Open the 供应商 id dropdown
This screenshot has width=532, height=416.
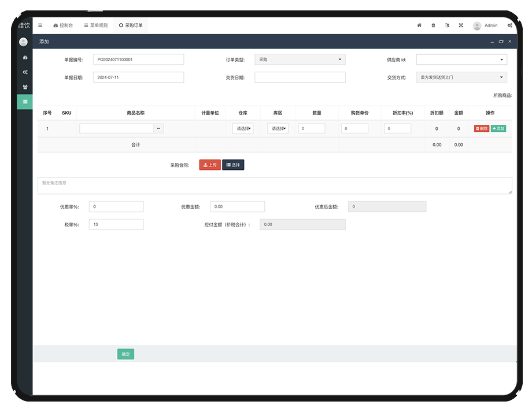(461, 60)
